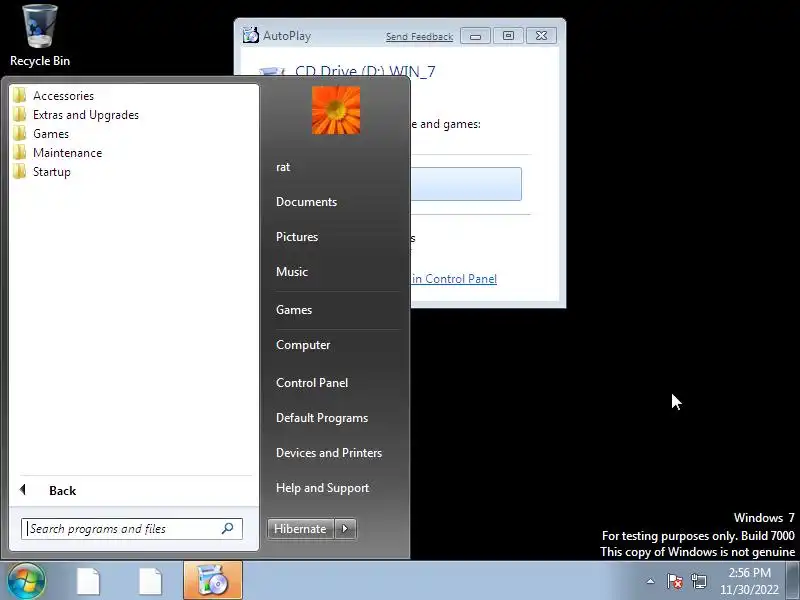The image size is (800, 600).
Task: Open the rat user folder
Action: (283, 167)
